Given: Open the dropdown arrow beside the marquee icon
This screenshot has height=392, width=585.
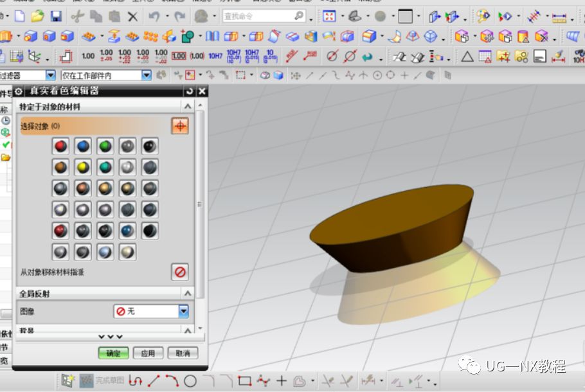Looking at the screenshot, I should (251, 75).
